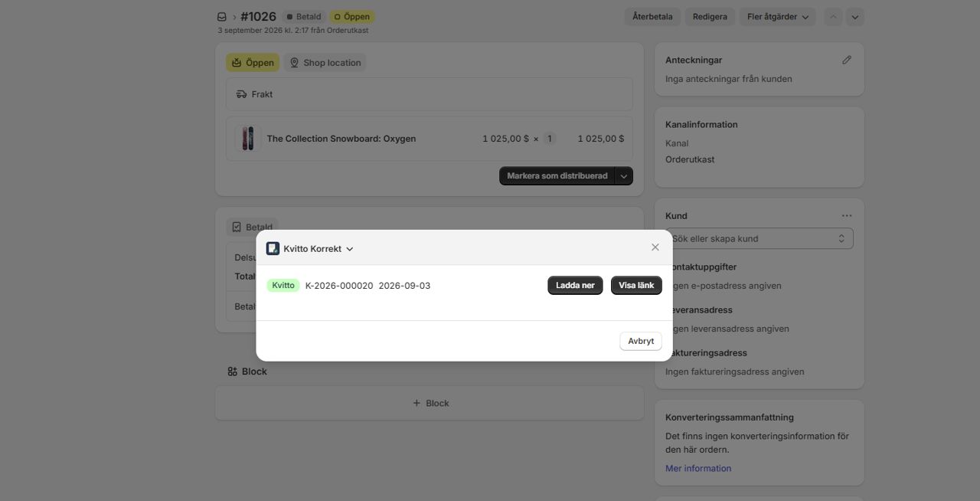Close the Kvitto Korrekt dialog with X
The width and height of the screenshot is (980, 501).
point(655,247)
